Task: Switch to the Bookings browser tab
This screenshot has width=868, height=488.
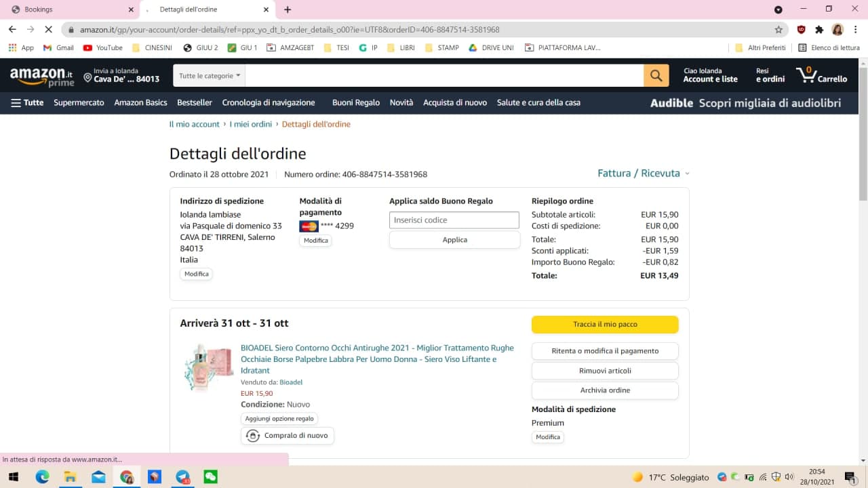Action: [68, 9]
